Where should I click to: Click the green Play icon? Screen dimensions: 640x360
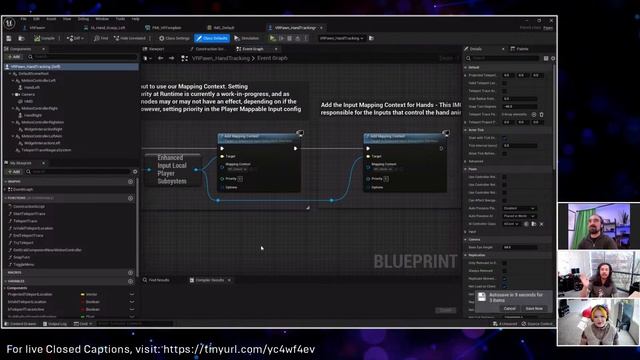[273, 38]
